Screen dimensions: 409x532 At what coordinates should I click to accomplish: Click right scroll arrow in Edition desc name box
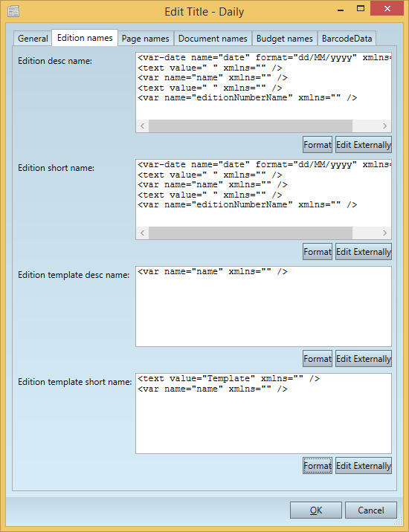[385, 126]
